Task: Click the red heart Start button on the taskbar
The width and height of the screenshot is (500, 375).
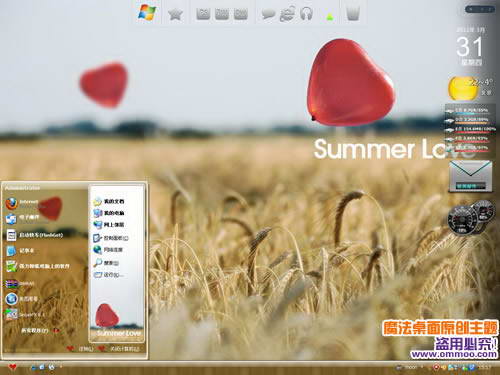Action: 12,367
